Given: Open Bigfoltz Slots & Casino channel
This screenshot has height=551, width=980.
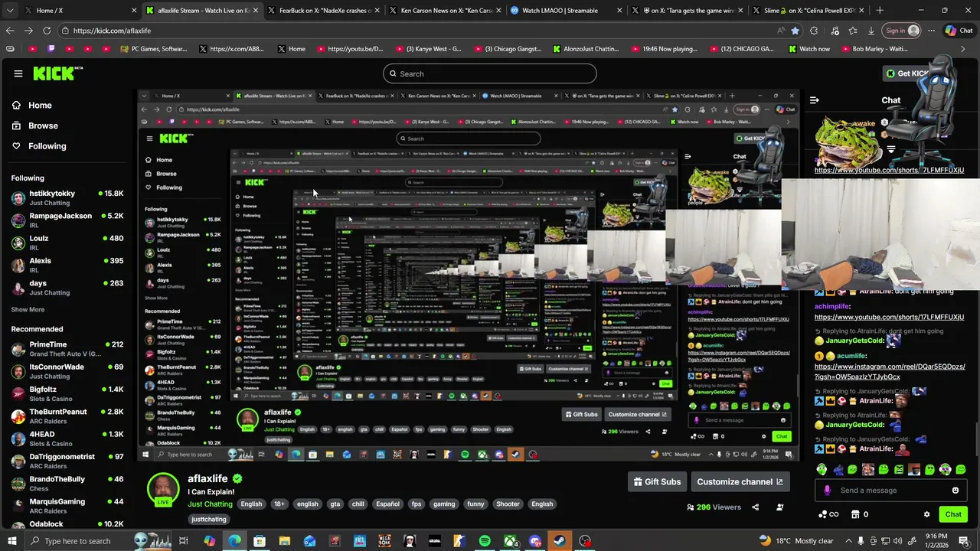Looking at the screenshot, I should click(x=67, y=393).
